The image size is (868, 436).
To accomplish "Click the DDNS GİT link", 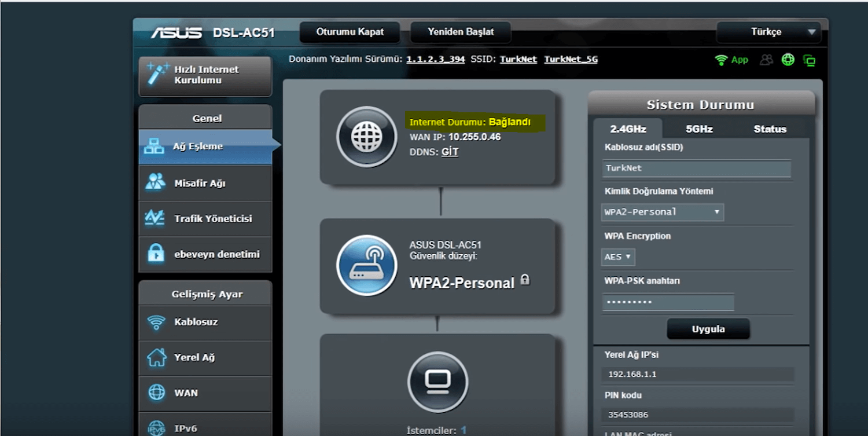I will pos(450,152).
